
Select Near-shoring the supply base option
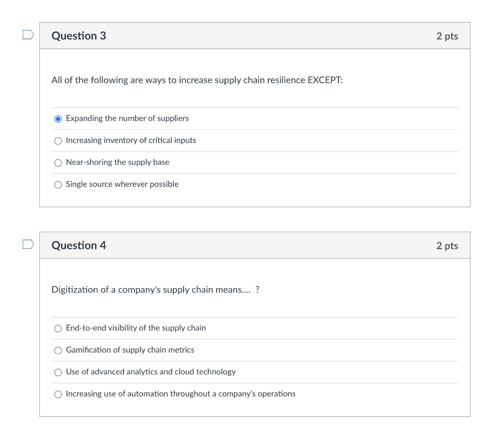click(58, 163)
